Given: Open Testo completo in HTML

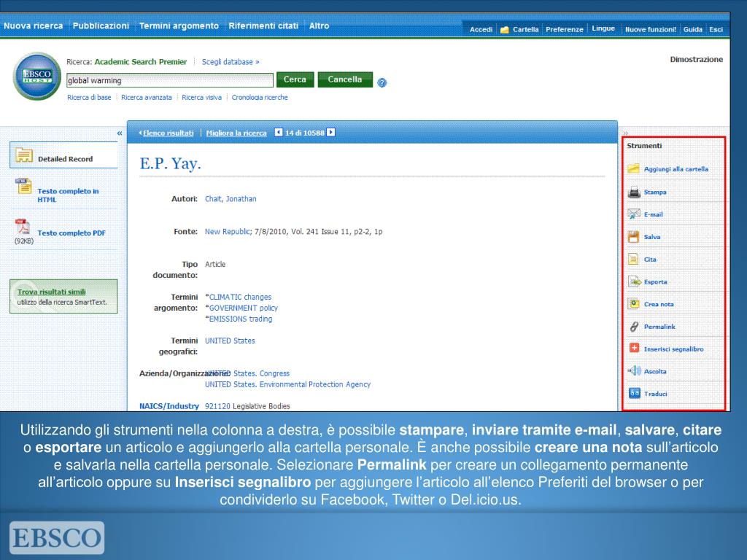Looking at the screenshot, I should tap(68, 195).
